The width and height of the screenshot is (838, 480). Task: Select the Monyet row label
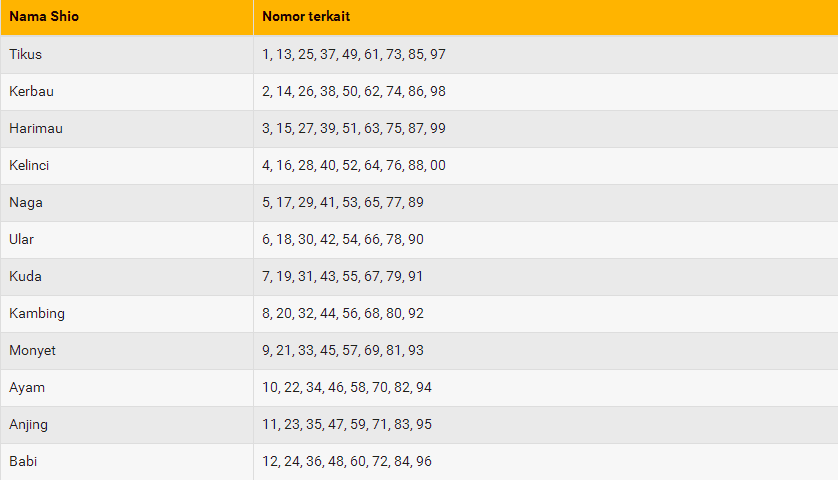(32, 351)
